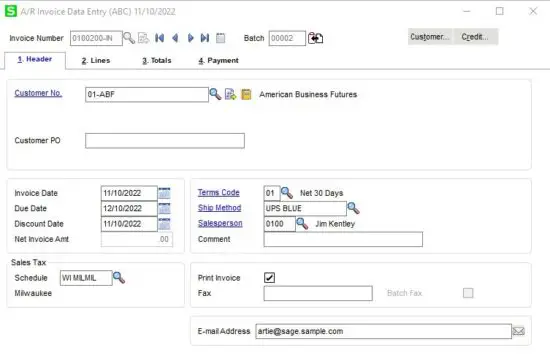Close the A/R Invoice Data Entry window
The image size is (550, 361).
(x=533, y=11)
